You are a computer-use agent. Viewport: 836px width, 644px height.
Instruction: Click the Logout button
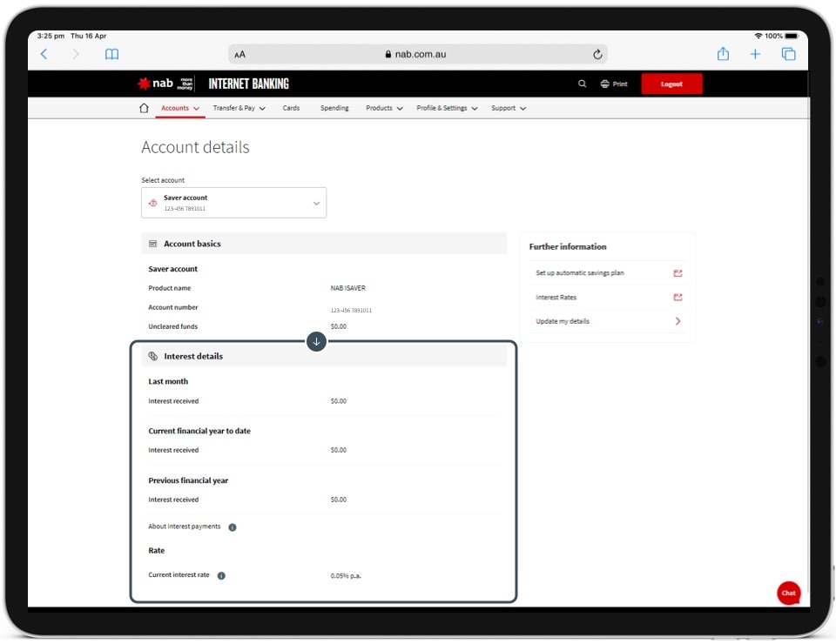click(671, 84)
